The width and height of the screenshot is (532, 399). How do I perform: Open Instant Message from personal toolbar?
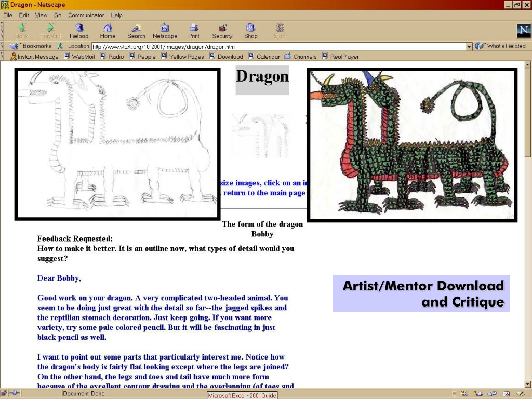coord(34,56)
